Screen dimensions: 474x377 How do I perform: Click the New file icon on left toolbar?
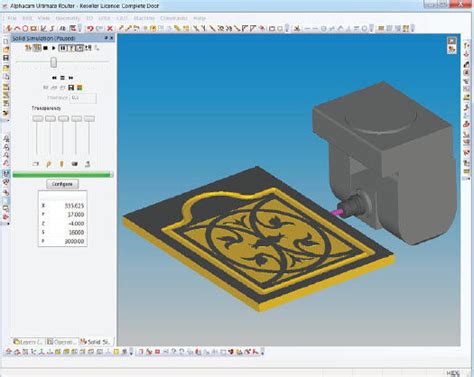(x=6, y=41)
